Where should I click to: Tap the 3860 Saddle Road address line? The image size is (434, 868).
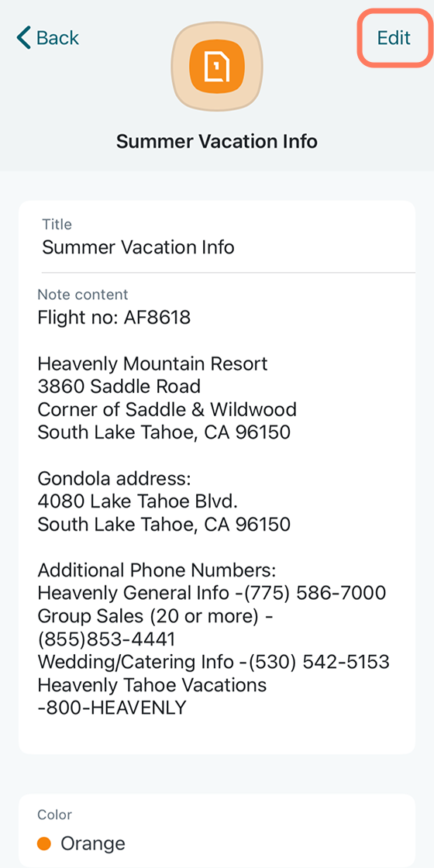tap(119, 387)
